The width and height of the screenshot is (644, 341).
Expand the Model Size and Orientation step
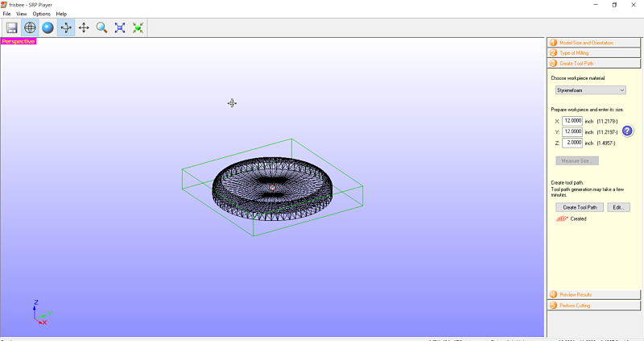594,43
